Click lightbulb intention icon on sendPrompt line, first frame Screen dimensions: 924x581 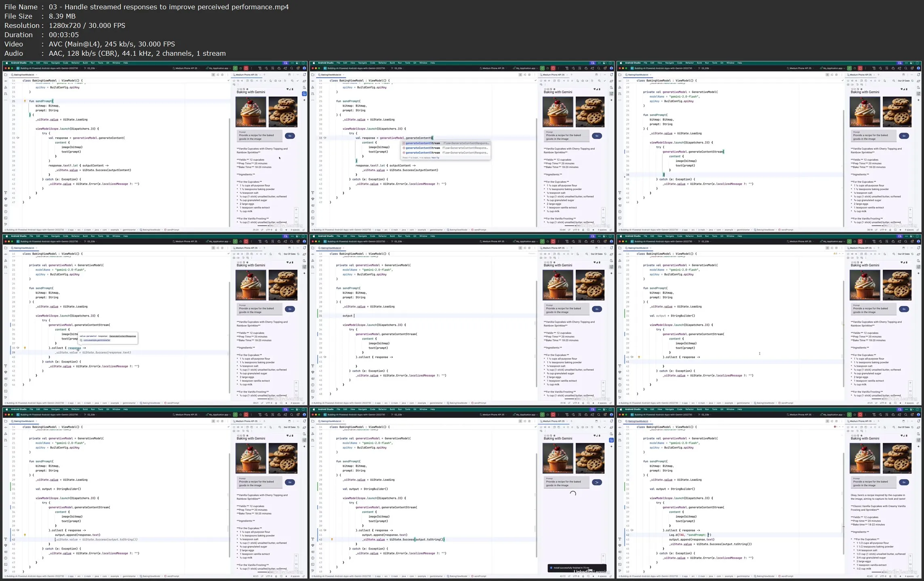pyautogui.click(x=25, y=101)
